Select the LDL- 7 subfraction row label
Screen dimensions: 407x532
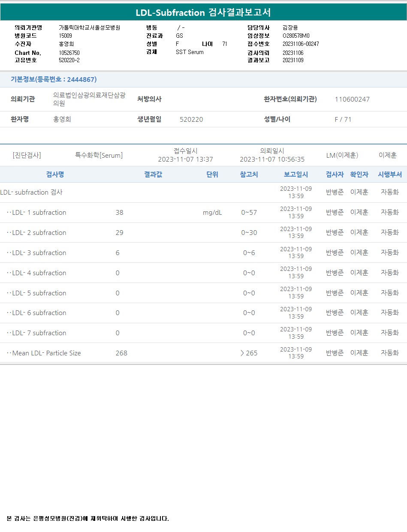pyautogui.click(x=39, y=333)
